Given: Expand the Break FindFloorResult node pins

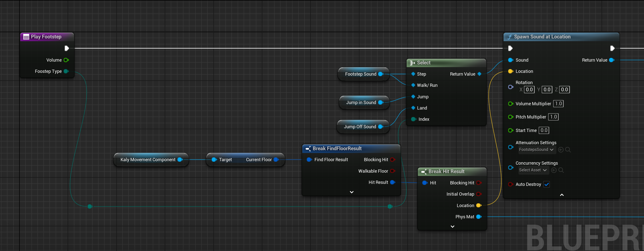Looking at the screenshot, I should coord(351,192).
